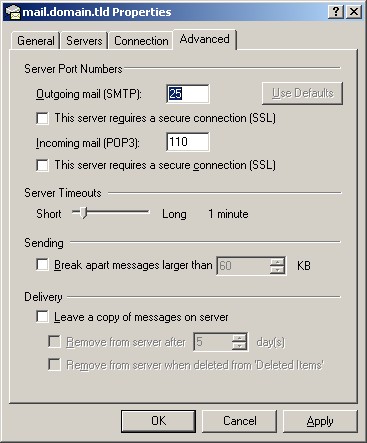The height and width of the screenshot is (443, 367).
Task: Select the Connection tab
Action: (x=141, y=41)
